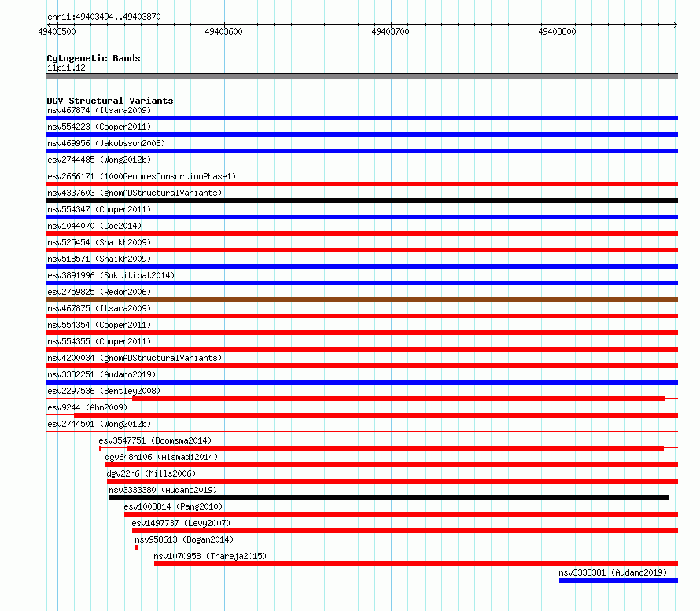Select dgv22n6 (Mills2006) variant label
This screenshot has height=611, width=700.
[x=151, y=473]
